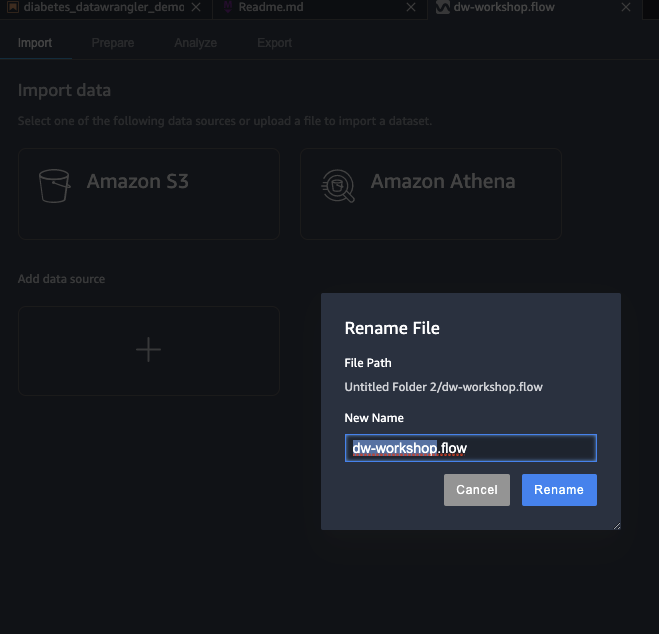Click the Add data source label

[x=61, y=279]
